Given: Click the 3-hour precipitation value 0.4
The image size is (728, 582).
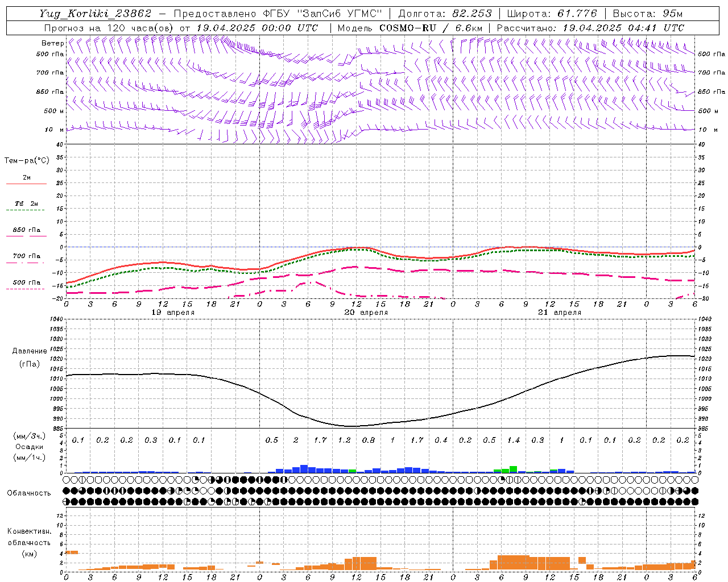Looking at the screenshot, I should (441, 440).
